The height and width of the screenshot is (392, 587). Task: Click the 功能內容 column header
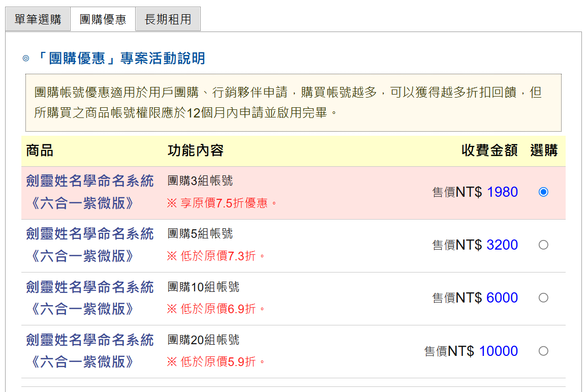196,150
